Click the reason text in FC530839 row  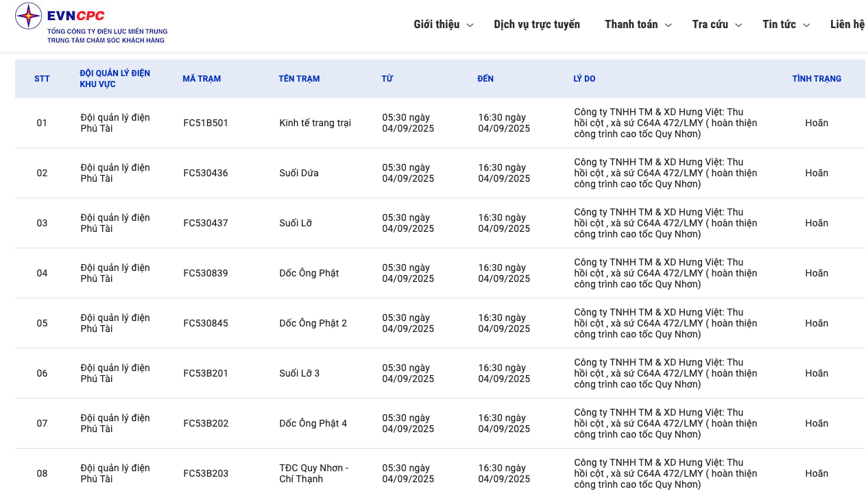666,273
